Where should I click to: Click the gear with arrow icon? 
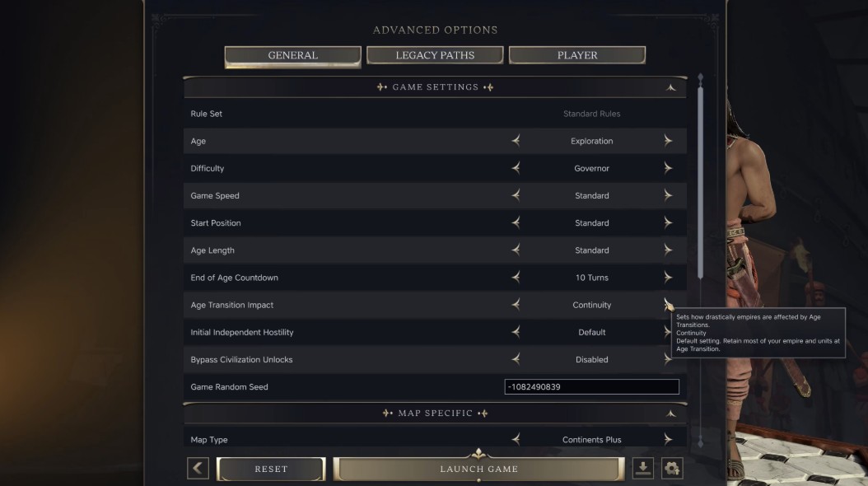(672, 469)
